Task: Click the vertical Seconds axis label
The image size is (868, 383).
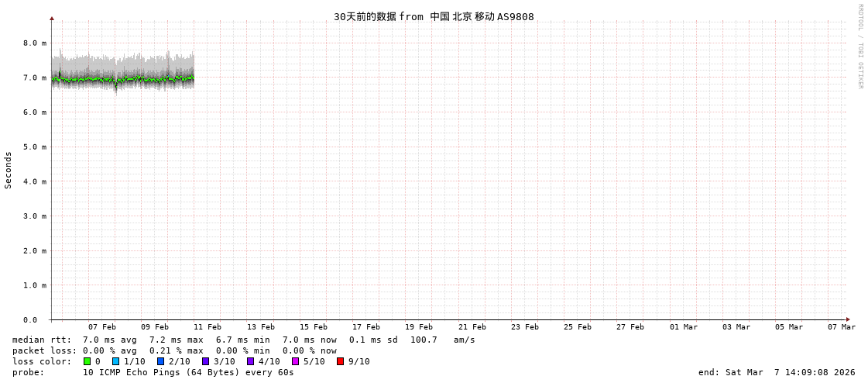Action: coord(9,170)
